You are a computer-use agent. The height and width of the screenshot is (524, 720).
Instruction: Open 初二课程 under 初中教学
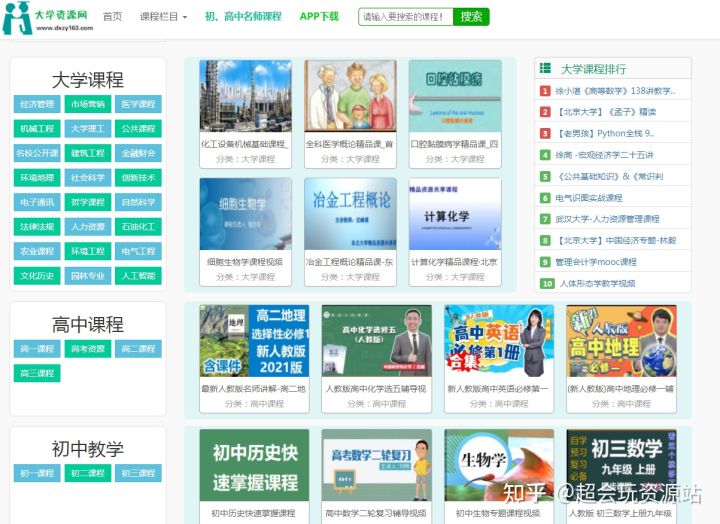click(x=88, y=473)
